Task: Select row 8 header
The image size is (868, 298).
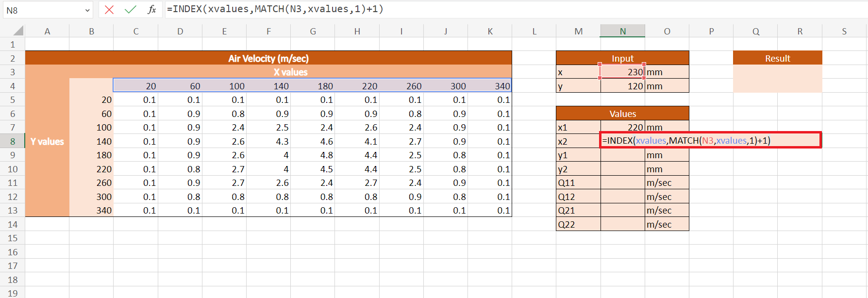Action: (x=13, y=142)
